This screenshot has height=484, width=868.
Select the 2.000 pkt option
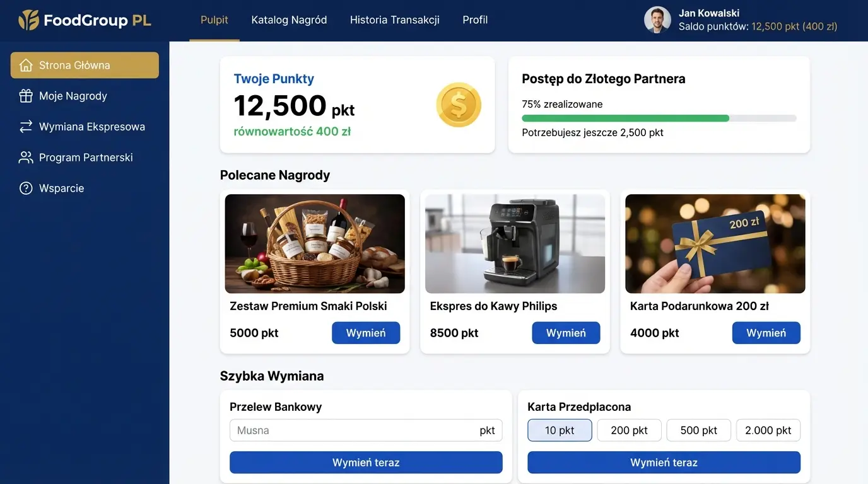[x=768, y=430]
